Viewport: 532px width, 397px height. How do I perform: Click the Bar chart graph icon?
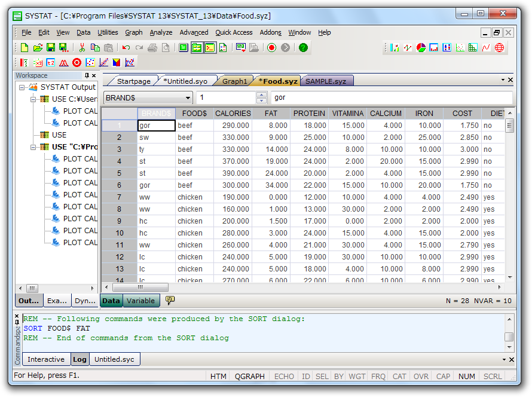click(395, 47)
